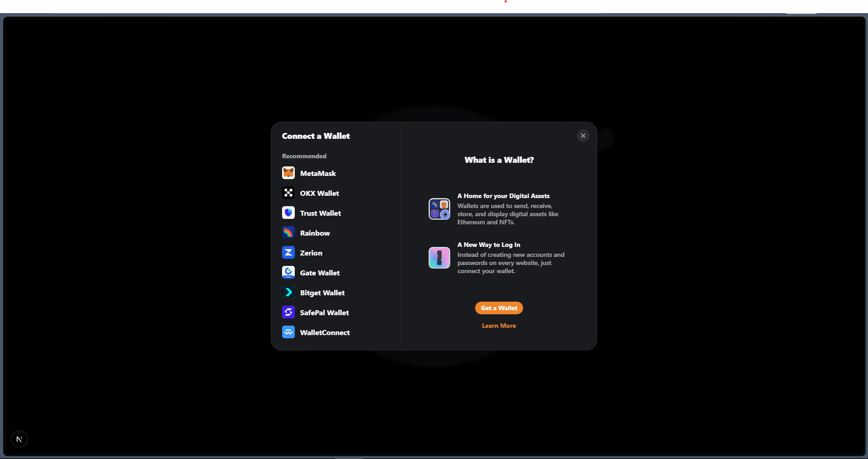
Task: Click the OKX Wallet checkered icon
Action: tap(288, 193)
